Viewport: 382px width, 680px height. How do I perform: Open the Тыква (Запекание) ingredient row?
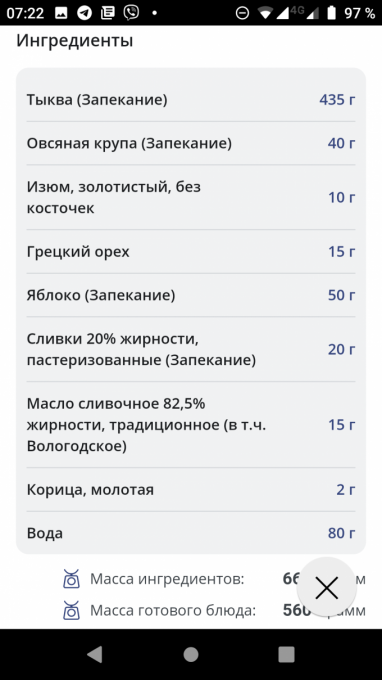(x=191, y=100)
